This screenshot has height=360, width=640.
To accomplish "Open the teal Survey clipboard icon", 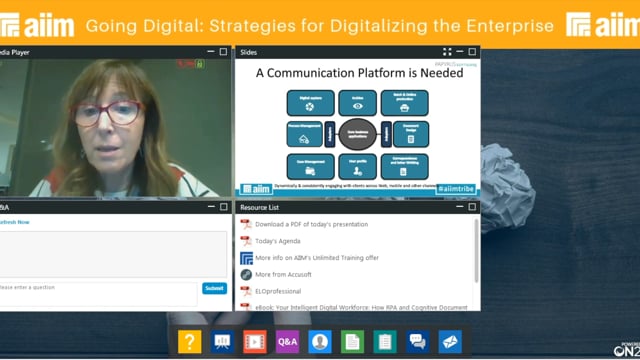I will [x=385, y=342].
